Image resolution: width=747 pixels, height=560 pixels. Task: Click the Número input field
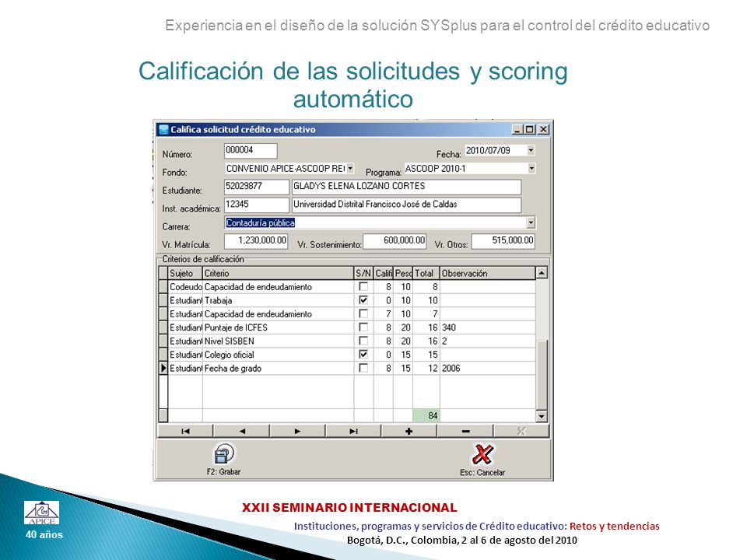click(x=251, y=150)
